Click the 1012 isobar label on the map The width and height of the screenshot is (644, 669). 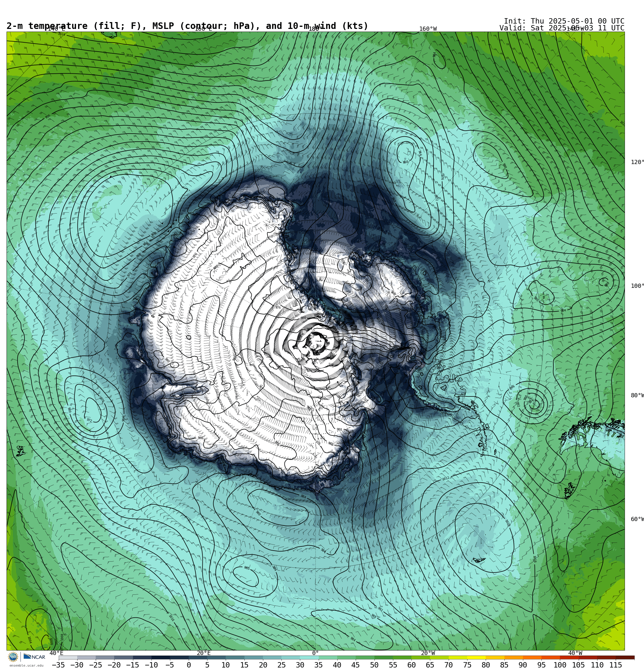446,478
